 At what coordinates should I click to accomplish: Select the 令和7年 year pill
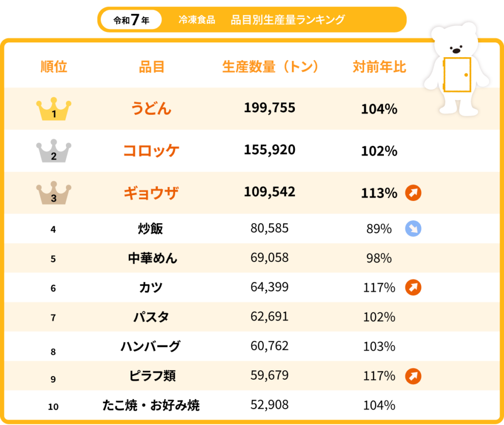(x=131, y=20)
